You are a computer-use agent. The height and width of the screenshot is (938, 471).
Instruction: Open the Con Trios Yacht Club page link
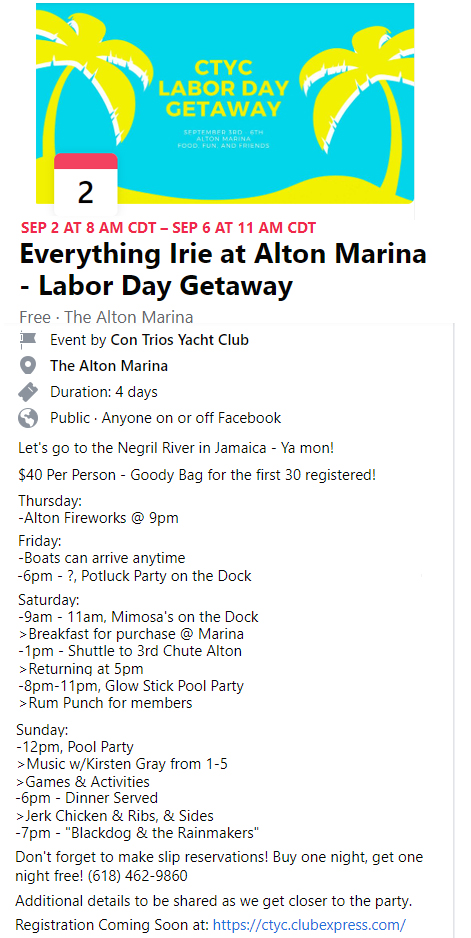click(180, 340)
